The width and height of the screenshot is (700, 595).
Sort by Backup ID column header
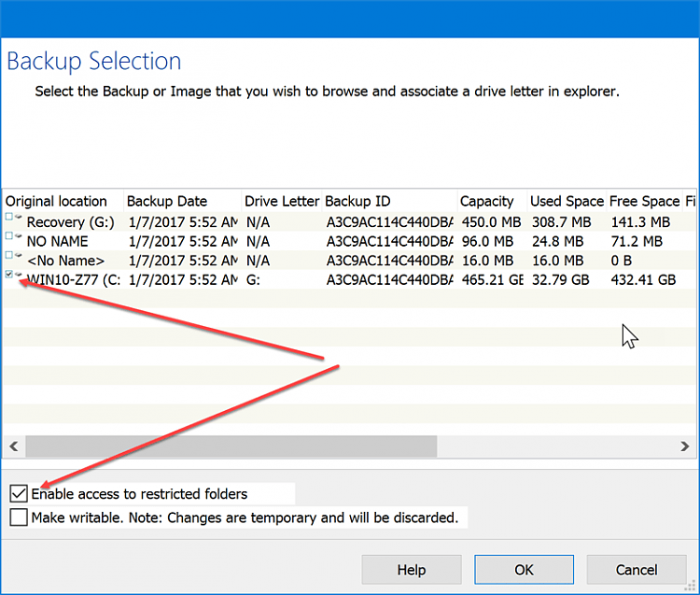(x=389, y=201)
